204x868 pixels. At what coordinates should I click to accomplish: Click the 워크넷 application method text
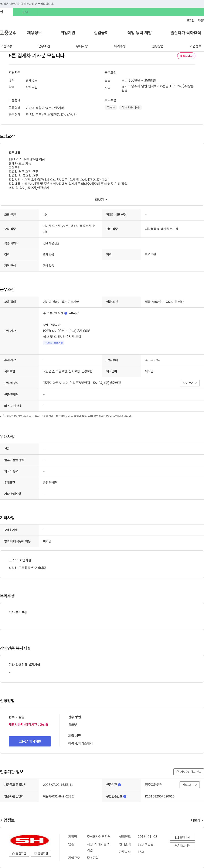point(72,724)
